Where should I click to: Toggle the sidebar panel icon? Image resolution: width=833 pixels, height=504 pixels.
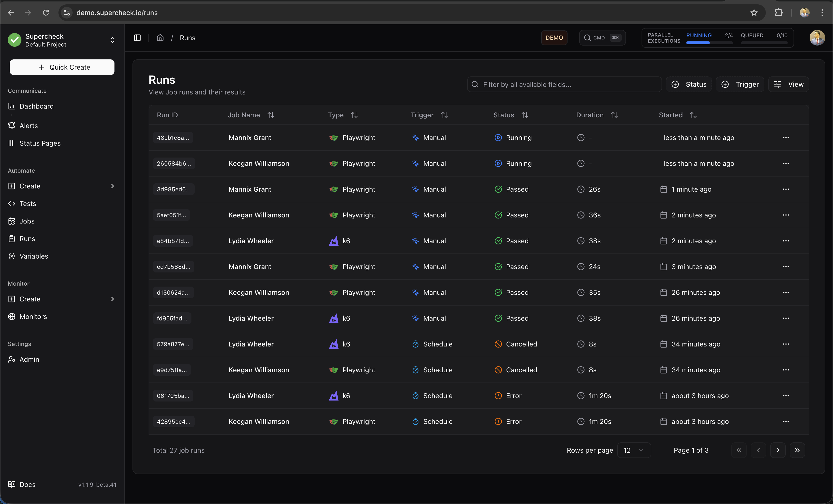pos(137,38)
